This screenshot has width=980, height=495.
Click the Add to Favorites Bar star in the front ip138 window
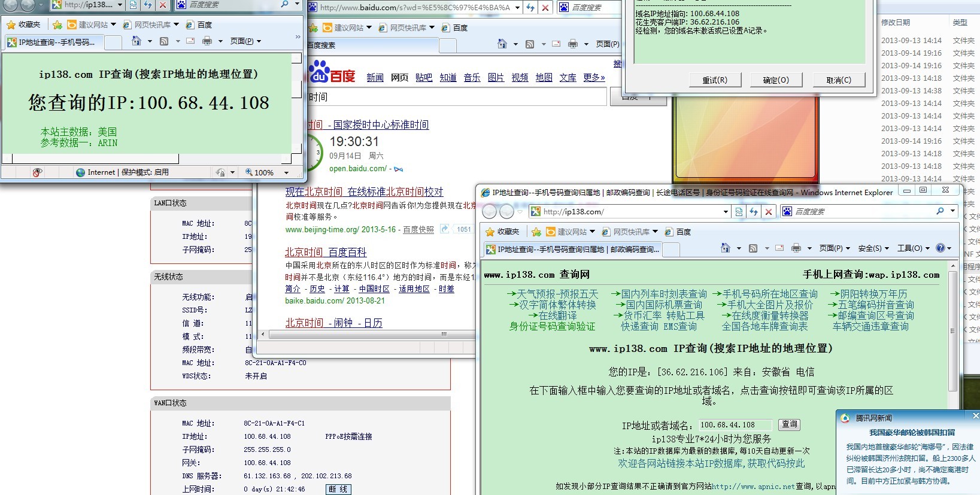click(x=536, y=232)
